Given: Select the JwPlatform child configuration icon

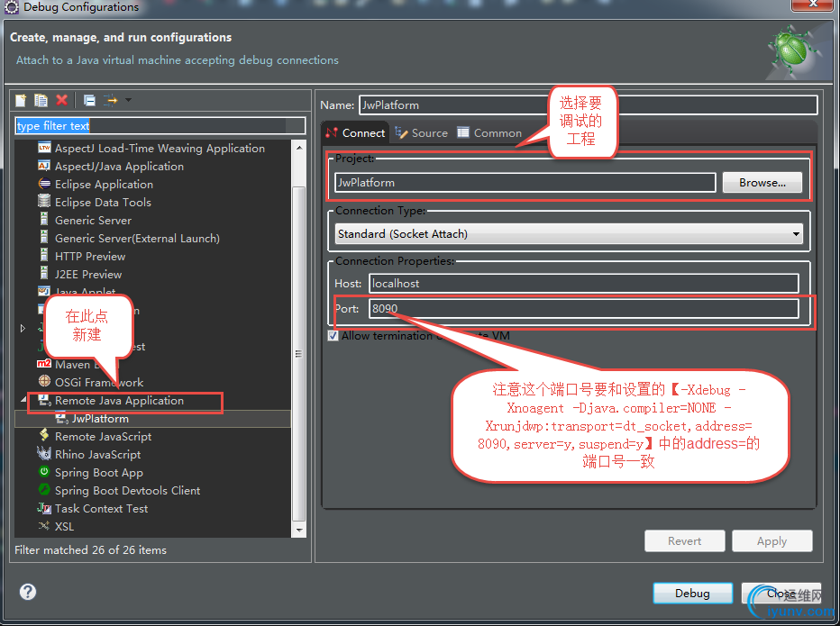Looking at the screenshot, I should (x=61, y=418).
